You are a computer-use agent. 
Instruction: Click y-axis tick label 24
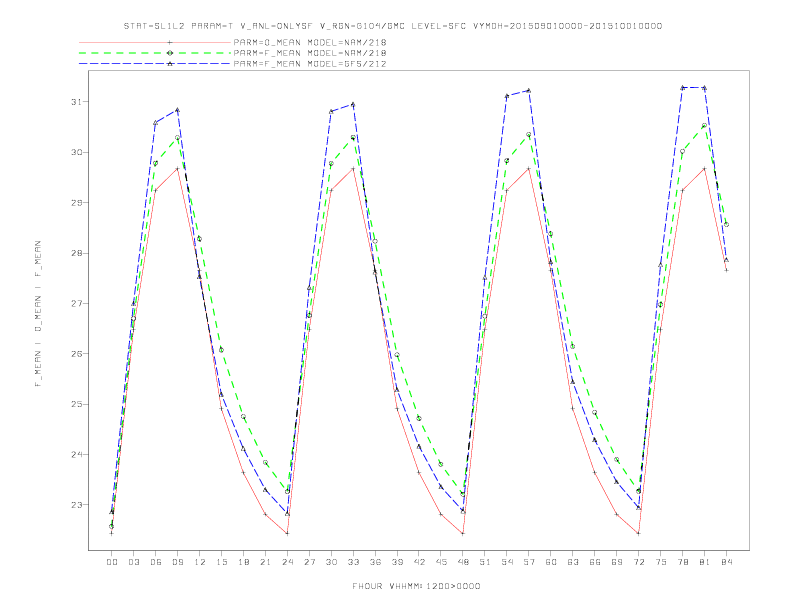click(76, 454)
